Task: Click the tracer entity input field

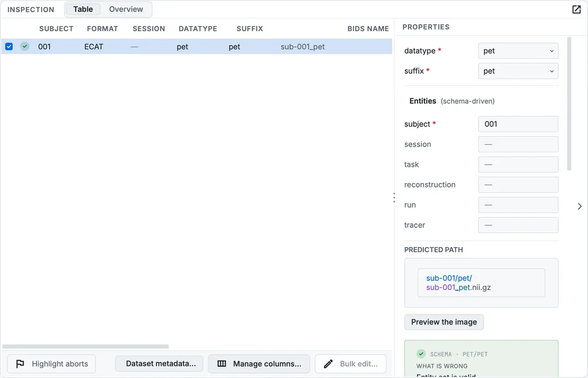Action: pyautogui.click(x=518, y=225)
